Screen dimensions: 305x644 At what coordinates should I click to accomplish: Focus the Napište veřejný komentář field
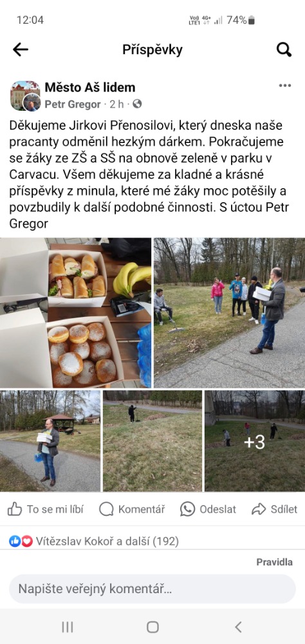(152, 589)
